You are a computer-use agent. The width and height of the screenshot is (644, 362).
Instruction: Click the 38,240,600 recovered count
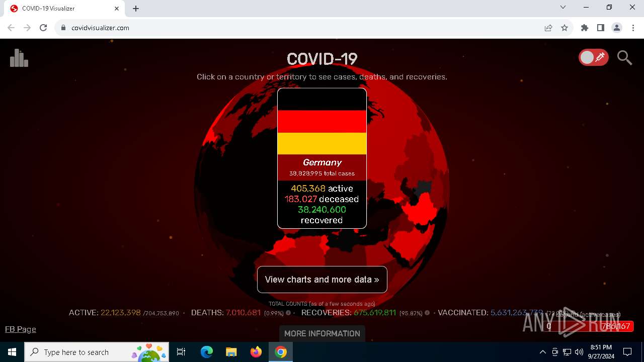coord(322,210)
